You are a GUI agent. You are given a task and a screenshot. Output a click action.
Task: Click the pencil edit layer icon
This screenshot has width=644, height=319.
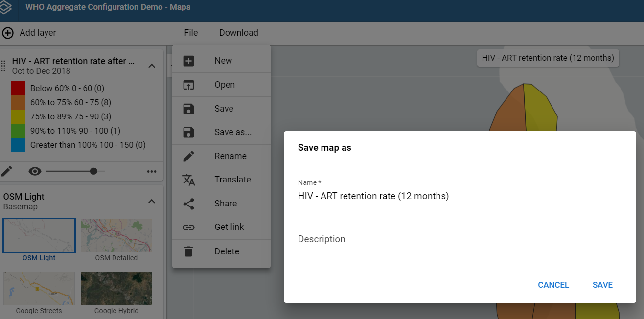7,171
